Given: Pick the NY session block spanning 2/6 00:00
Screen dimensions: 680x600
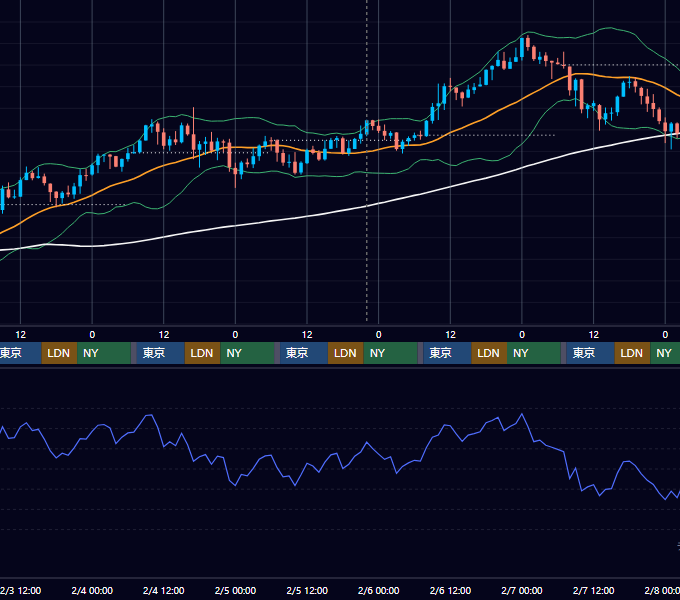Looking at the screenshot, I should 390,353.
